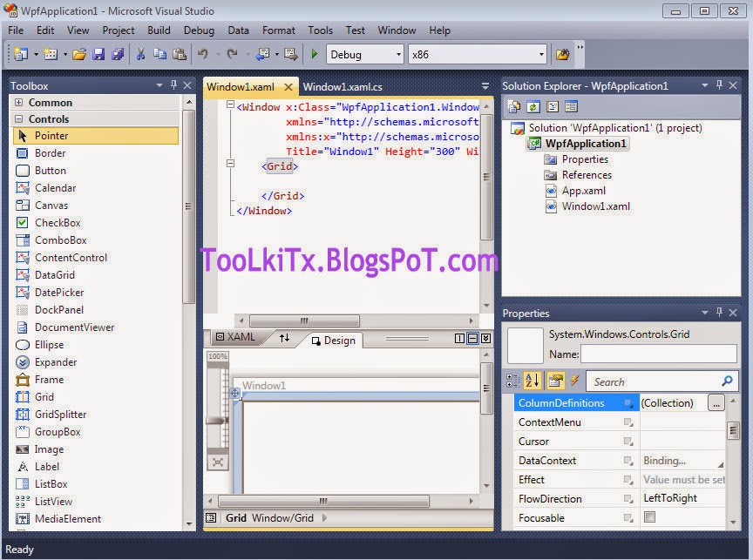Image resolution: width=753 pixels, height=560 pixels.
Task: Open the Toolbox window position dropdown arrow
Action: coord(159,85)
